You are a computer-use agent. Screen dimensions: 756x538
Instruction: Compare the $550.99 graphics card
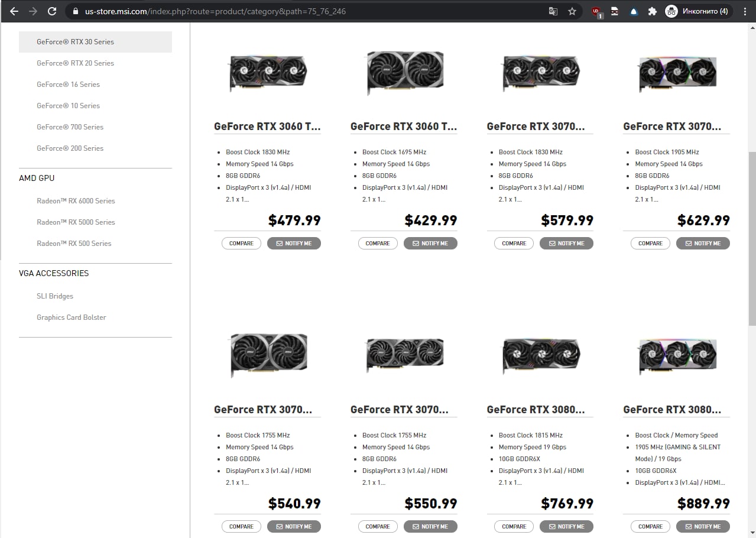378,527
